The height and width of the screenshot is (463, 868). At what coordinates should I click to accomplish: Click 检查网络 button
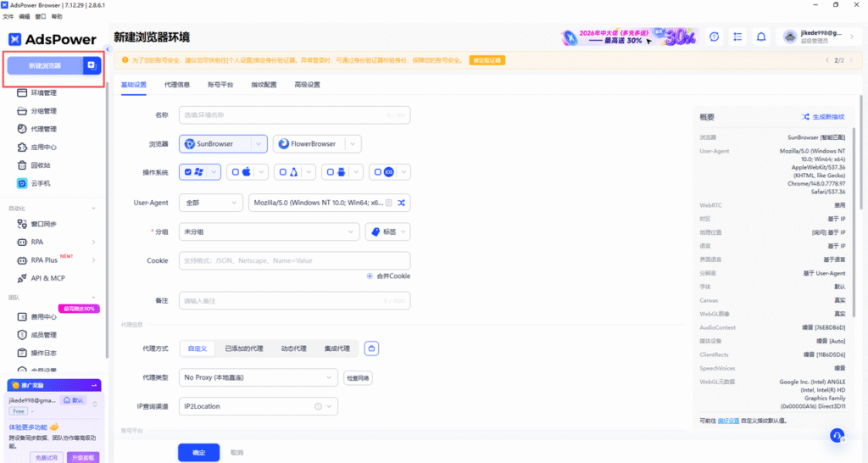[x=358, y=378]
